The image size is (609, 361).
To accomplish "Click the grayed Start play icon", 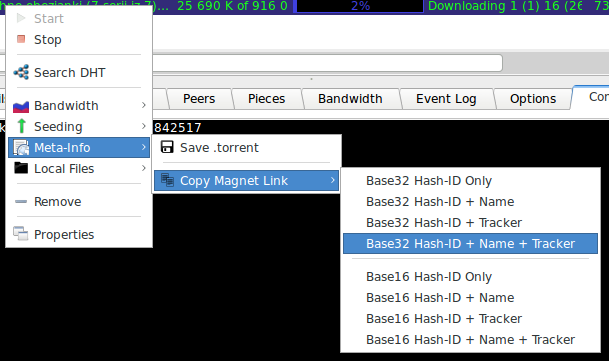I will tap(21, 18).
